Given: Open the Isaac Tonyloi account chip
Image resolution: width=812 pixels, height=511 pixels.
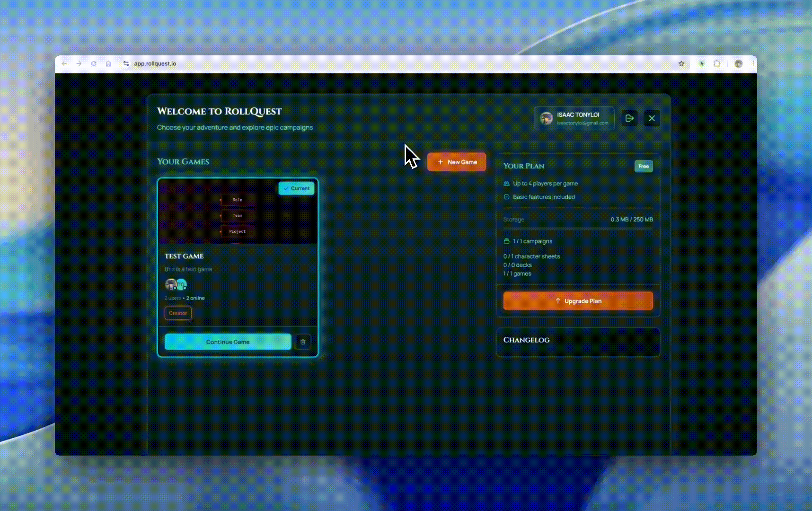Looking at the screenshot, I should (x=574, y=118).
